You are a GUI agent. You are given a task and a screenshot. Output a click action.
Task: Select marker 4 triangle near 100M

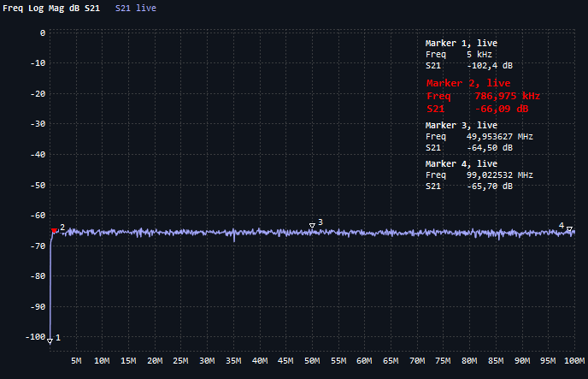tap(569, 228)
